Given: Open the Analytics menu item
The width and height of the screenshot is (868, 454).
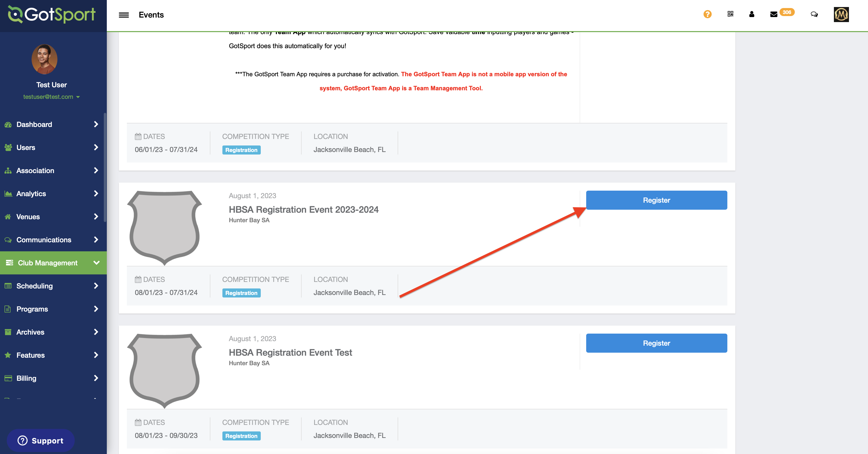Looking at the screenshot, I should pos(53,193).
